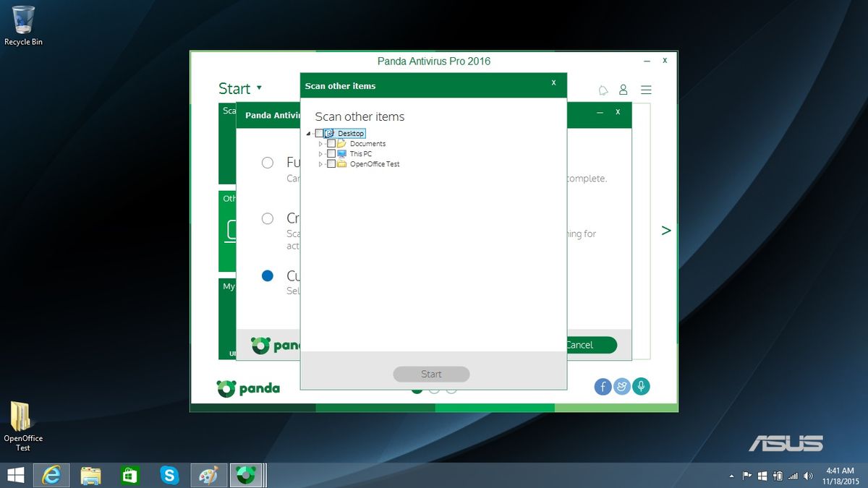Select OpenOffice Test folder on desktop
Viewport: 868px width, 488px height.
(x=23, y=427)
